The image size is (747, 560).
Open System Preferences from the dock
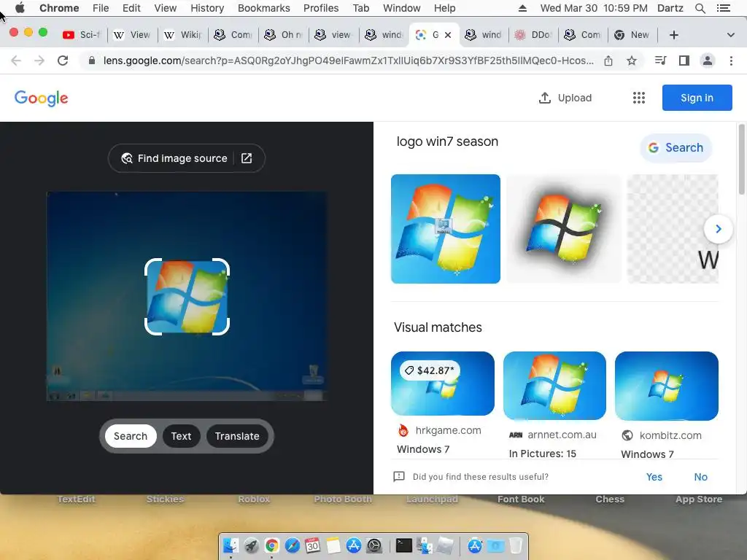[x=374, y=545]
